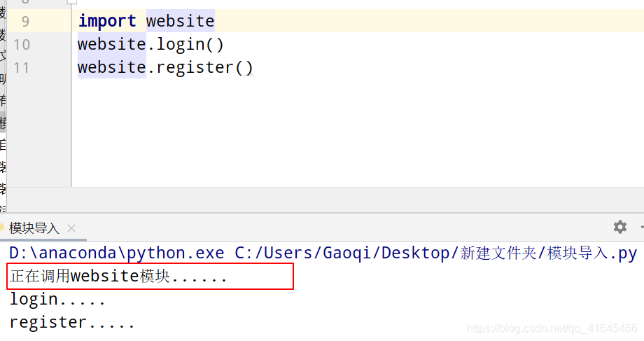
Task: Click the divider between editor and Run panel
Action: pos(322,213)
